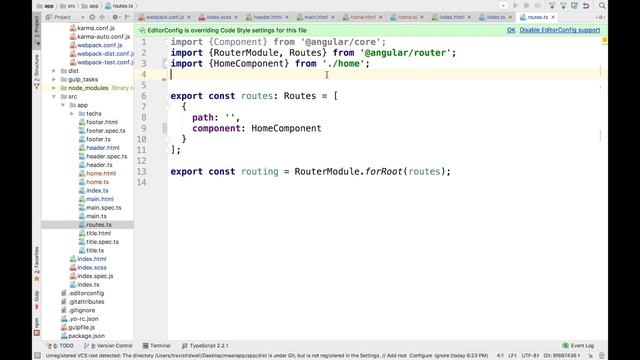Select footer.html file
This screenshot has width=640, height=360.
coord(98,122)
